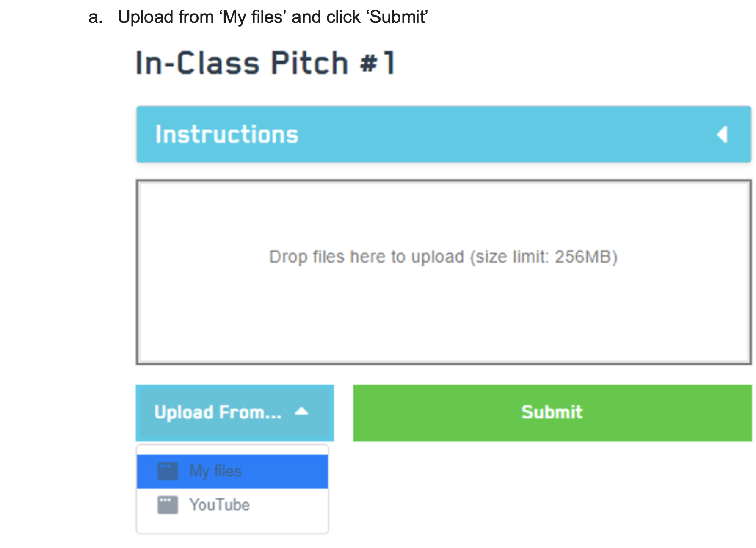Click the 'Instructions' label in the blue bar
The width and height of the screenshot is (756, 548).
tap(227, 135)
